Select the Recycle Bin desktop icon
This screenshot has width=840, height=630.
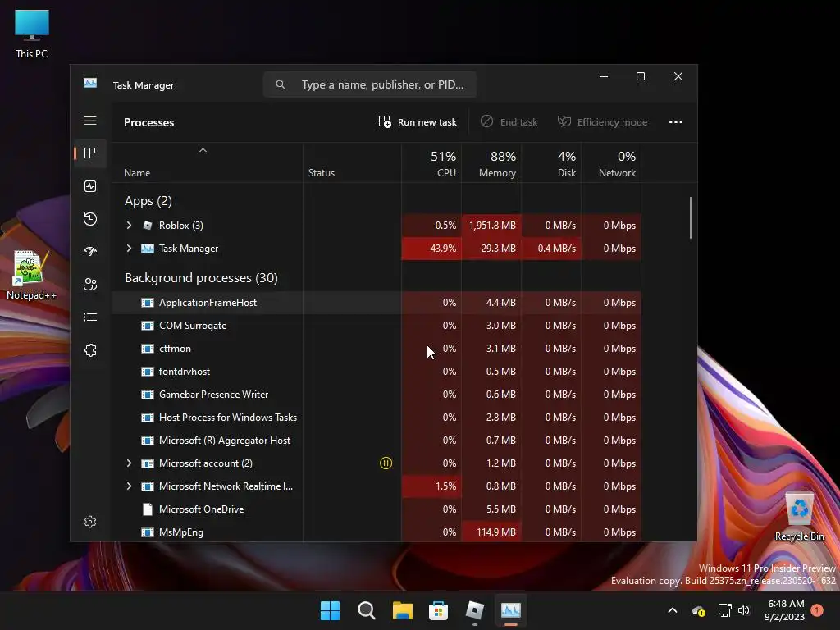click(799, 516)
